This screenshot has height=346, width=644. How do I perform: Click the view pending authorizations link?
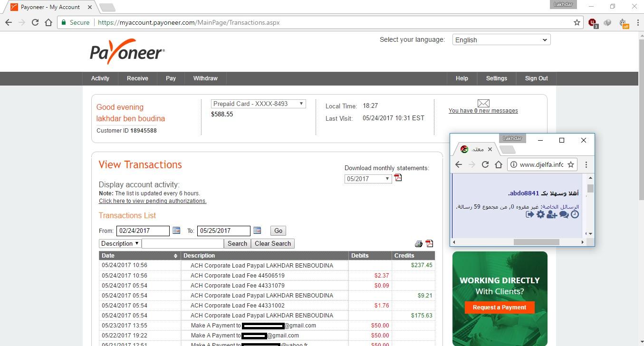pos(153,201)
